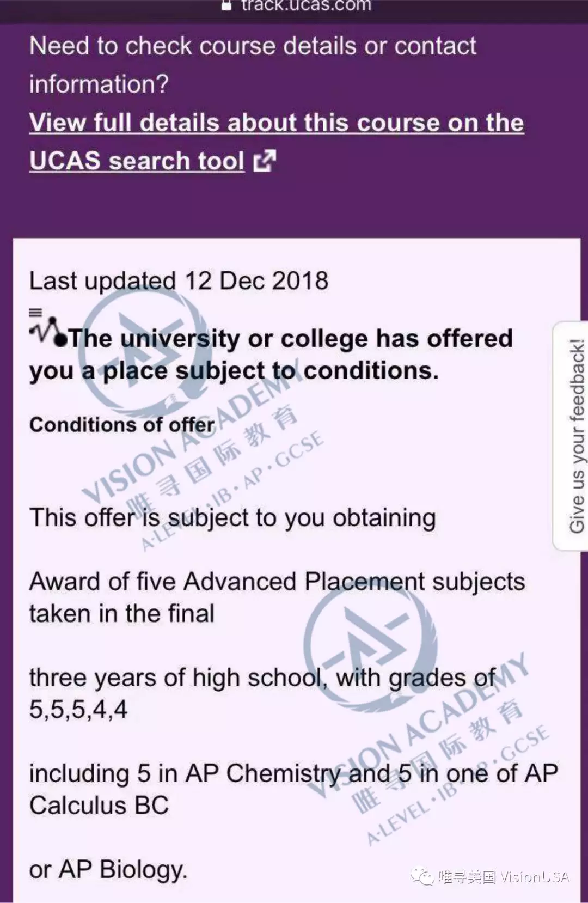Open the 'Give us your feedback!' side tab
The width and height of the screenshot is (588, 903).
572,436
